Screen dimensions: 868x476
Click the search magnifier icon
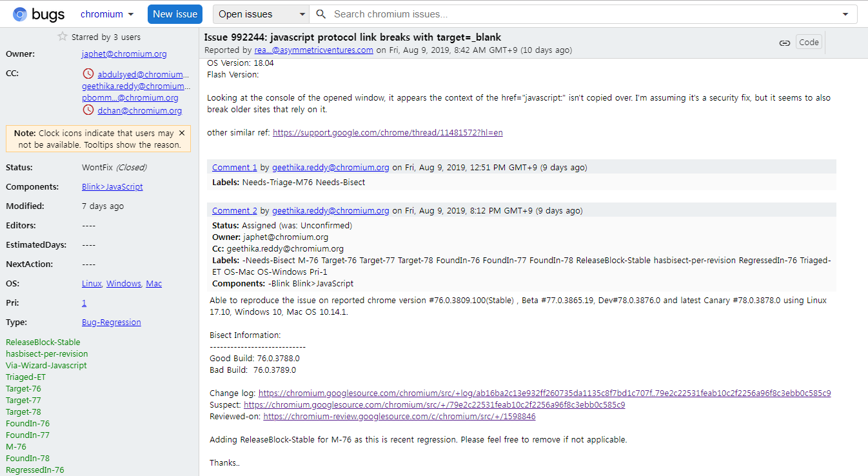(321, 14)
